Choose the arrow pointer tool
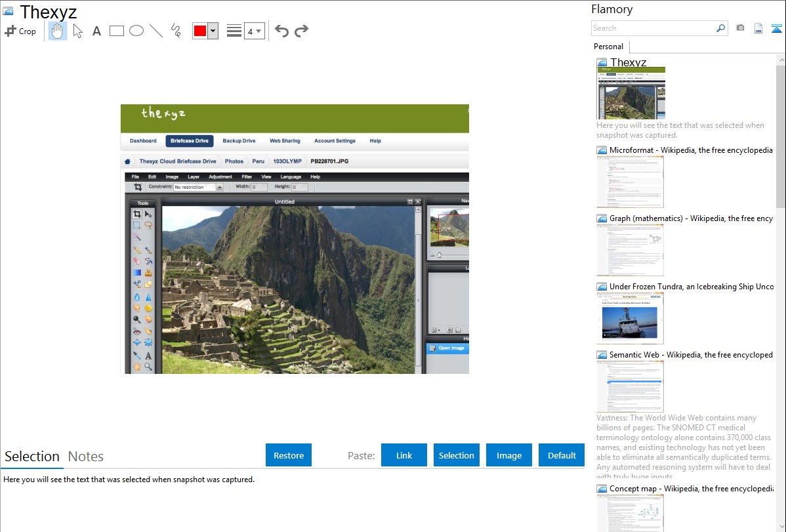Viewport: 786px width, 532px height. coord(77,31)
